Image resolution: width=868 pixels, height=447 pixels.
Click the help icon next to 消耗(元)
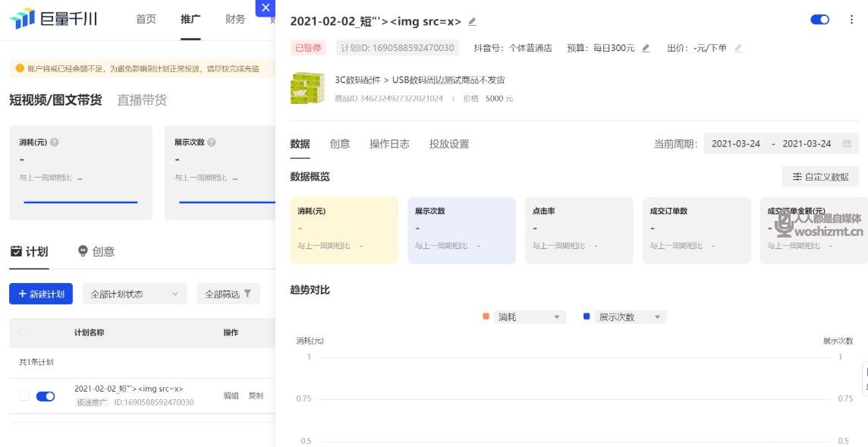(55, 142)
